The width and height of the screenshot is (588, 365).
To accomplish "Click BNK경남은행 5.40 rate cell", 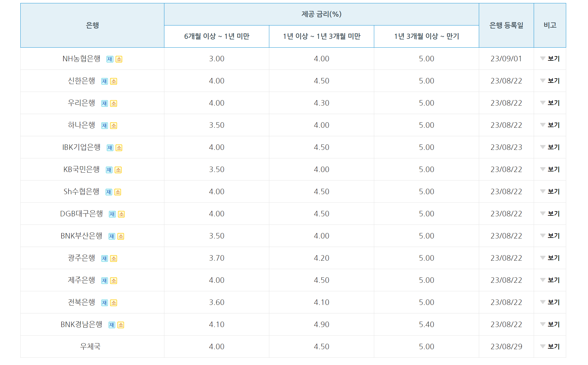I will (x=426, y=324).
